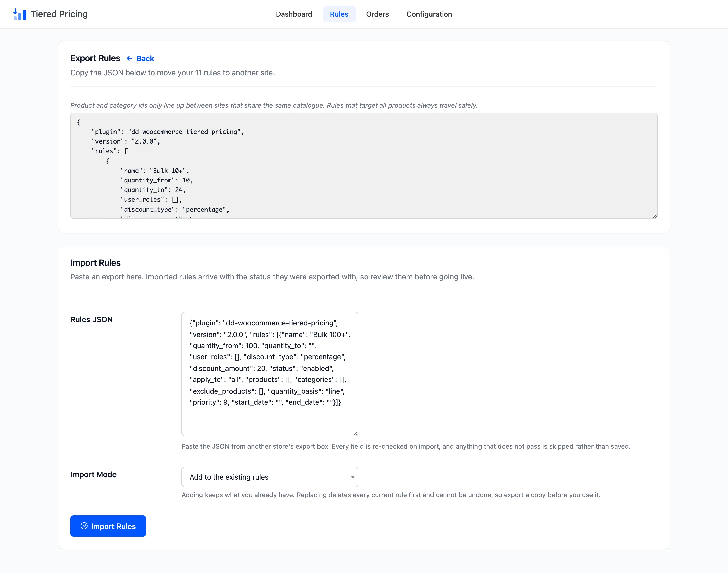Click the help text starting "Adding keeps what you"
The width and height of the screenshot is (728, 573).
tap(391, 495)
